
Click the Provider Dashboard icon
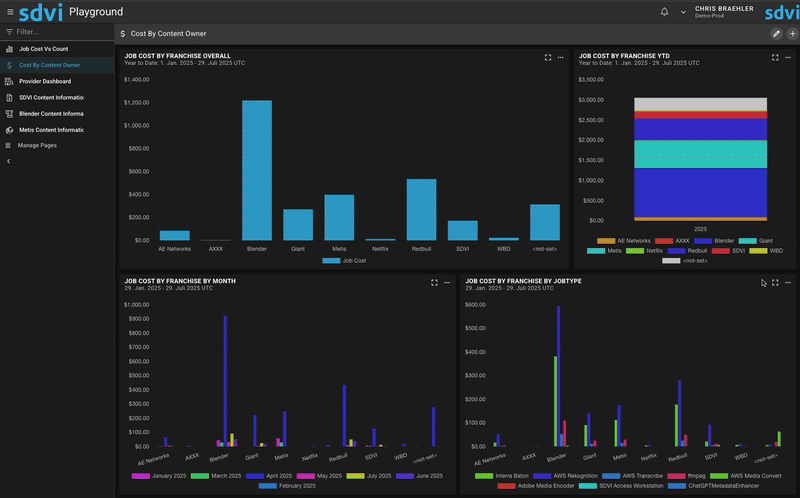click(x=9, y=81)
